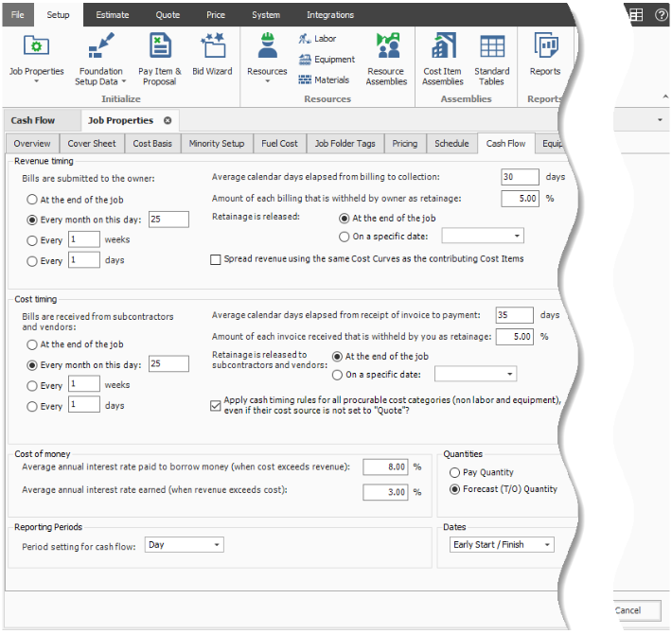672x634 pixels.
Task: Close the Job Properties document tab
Action: pos(168,121)
